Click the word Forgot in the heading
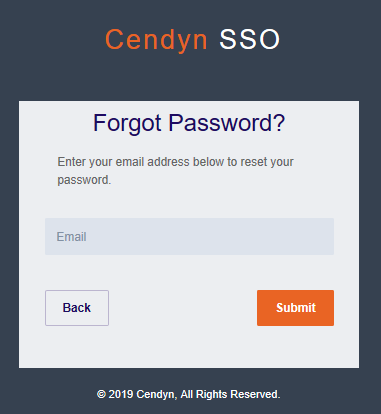The image size is (381, 414). (x=127, y=123)
